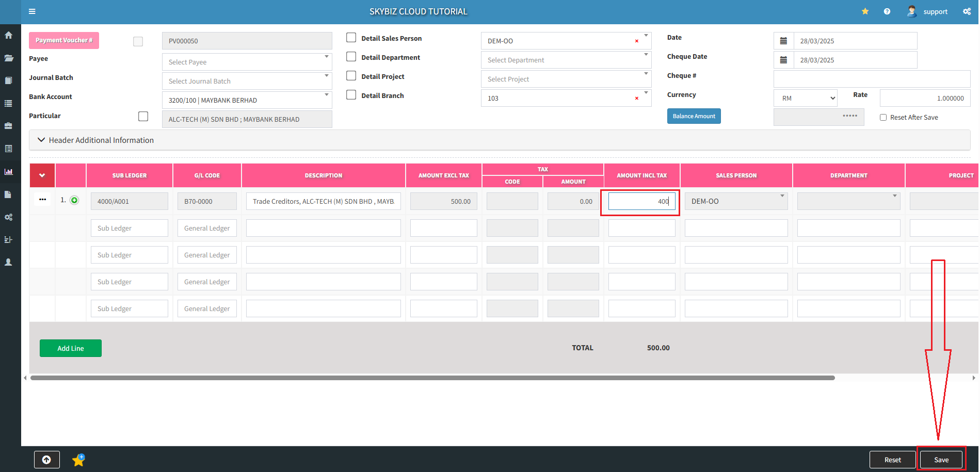Click the Save button
The image size is (980, 472).
[941, 460]
